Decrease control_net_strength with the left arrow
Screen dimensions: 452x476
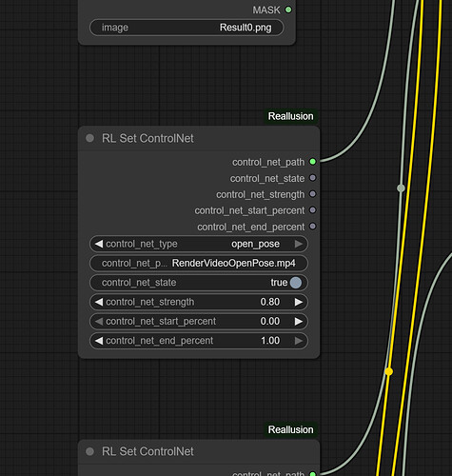(99, 302)
